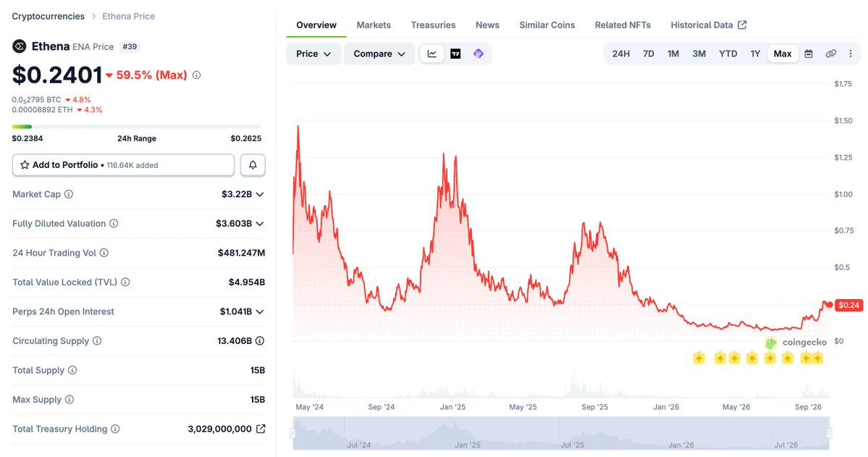Image resolution: width=868 pixels, height=457 pixels.
Task: Open the Similar Coins tab
Action: [x=547, y=25]
